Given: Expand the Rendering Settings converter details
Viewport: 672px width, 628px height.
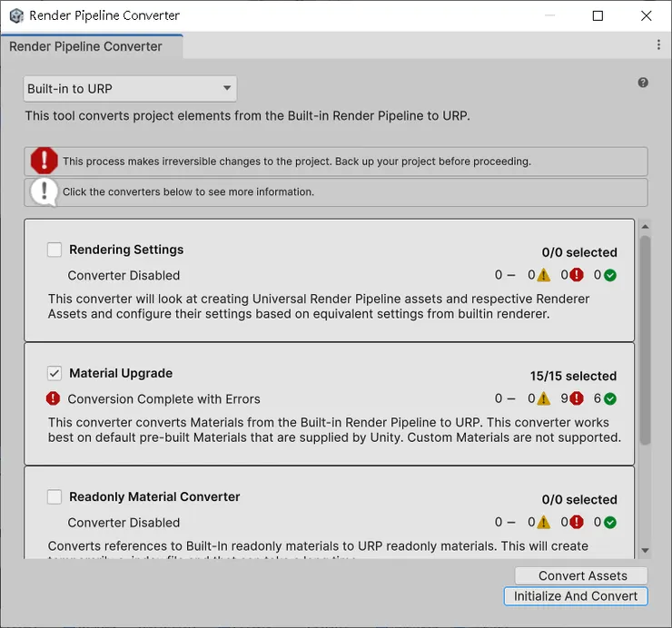Looking at the screenshot, I should click(x=126, y=250).
